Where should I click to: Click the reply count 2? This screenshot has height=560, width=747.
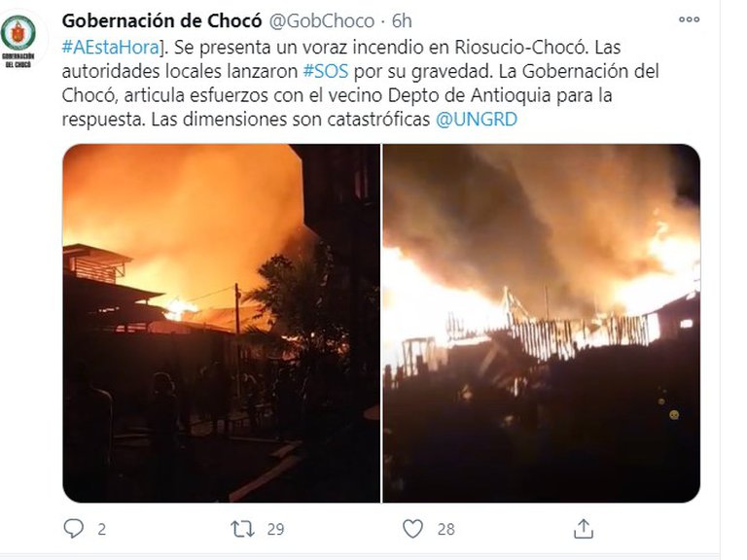[101, 529]
